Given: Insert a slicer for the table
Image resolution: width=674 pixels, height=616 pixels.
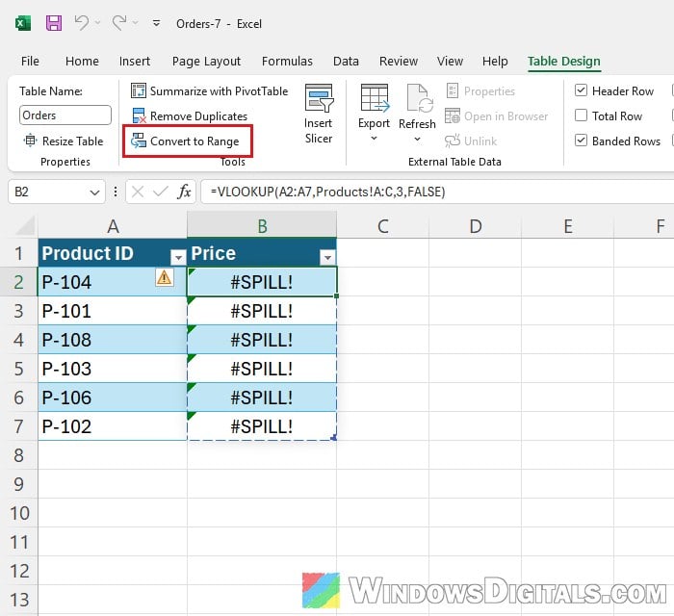Looking at the screenshot, I should pos(319,114).
